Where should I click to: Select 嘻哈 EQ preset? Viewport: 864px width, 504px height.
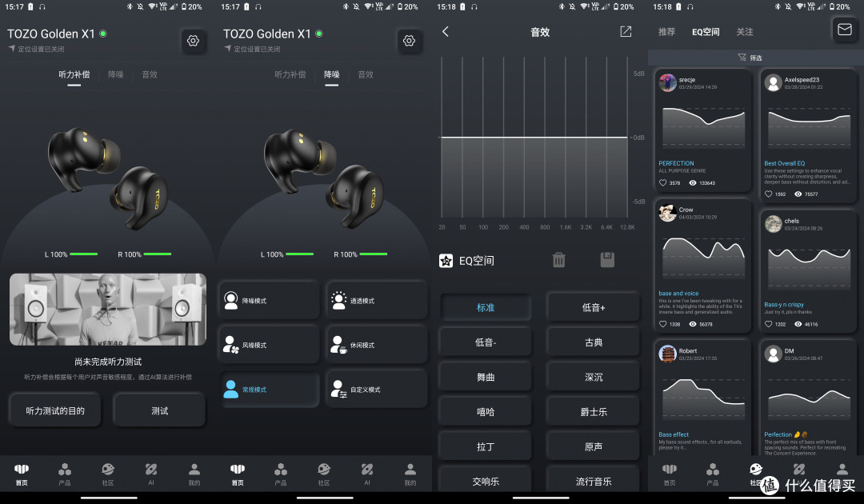tap(486, 411)
